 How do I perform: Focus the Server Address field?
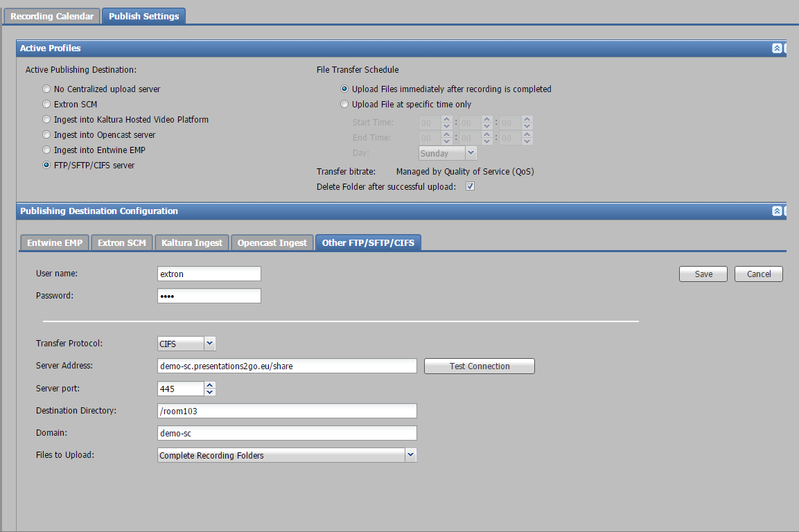click(287, 366)
